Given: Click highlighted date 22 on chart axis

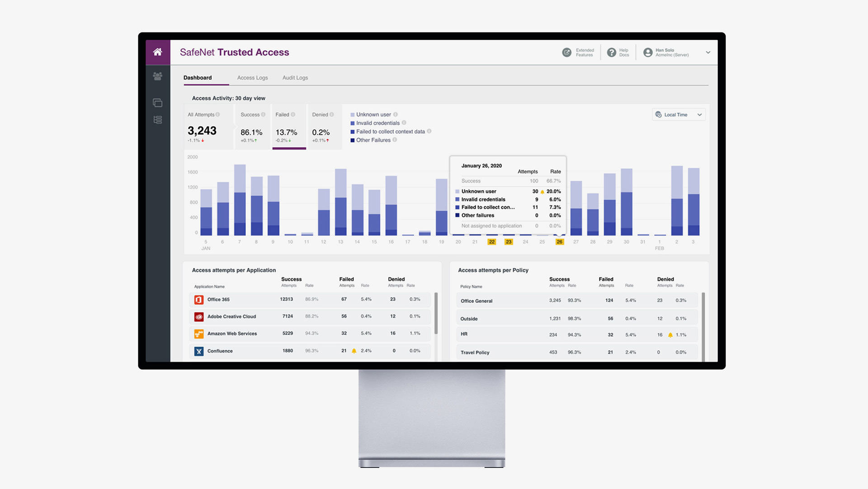Looking at the screenshot, I should tap(491, 242).
